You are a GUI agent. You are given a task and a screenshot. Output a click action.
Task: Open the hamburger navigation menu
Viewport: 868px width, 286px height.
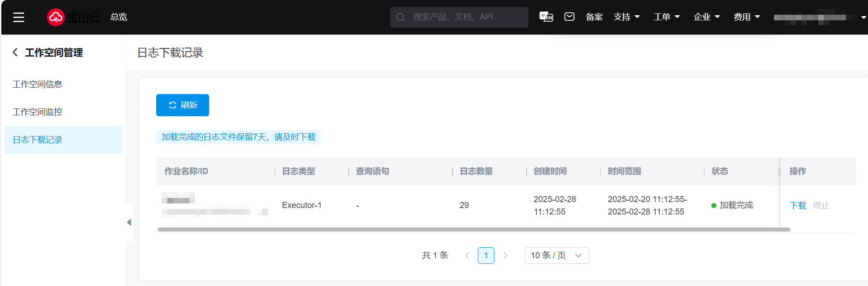18,18
